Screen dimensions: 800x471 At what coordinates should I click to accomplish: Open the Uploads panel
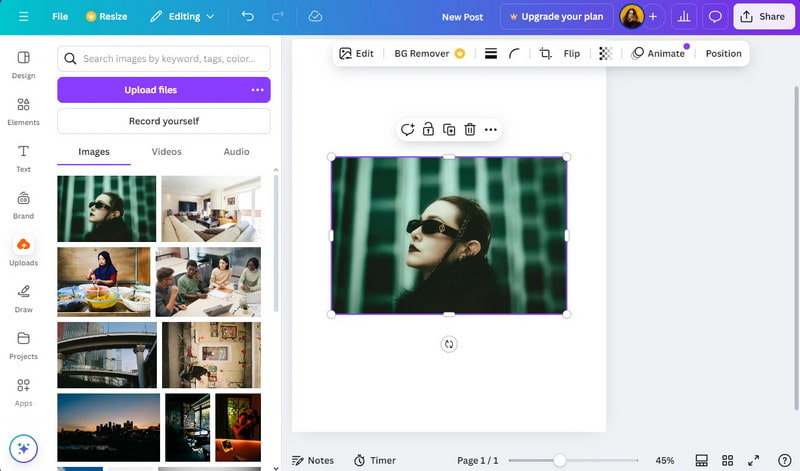click(23, 252)
